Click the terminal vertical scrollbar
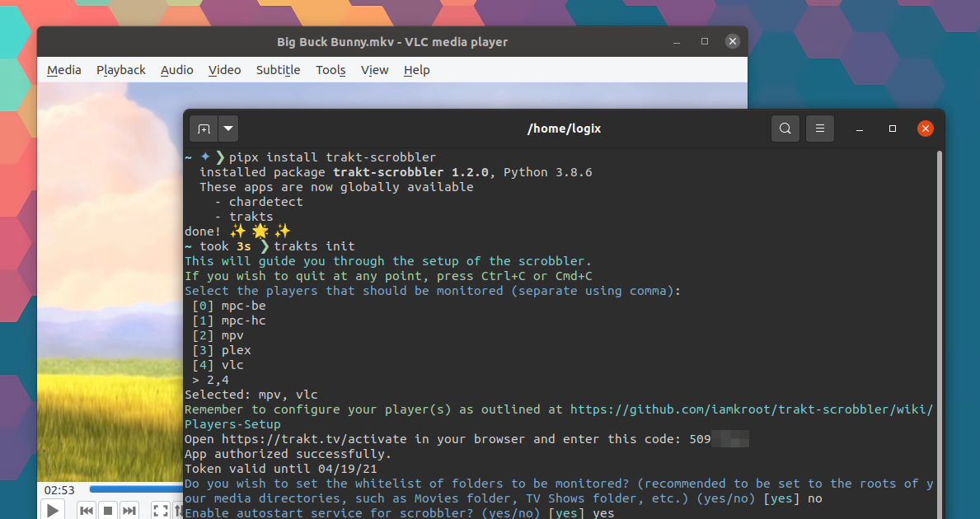 (940, 334)
